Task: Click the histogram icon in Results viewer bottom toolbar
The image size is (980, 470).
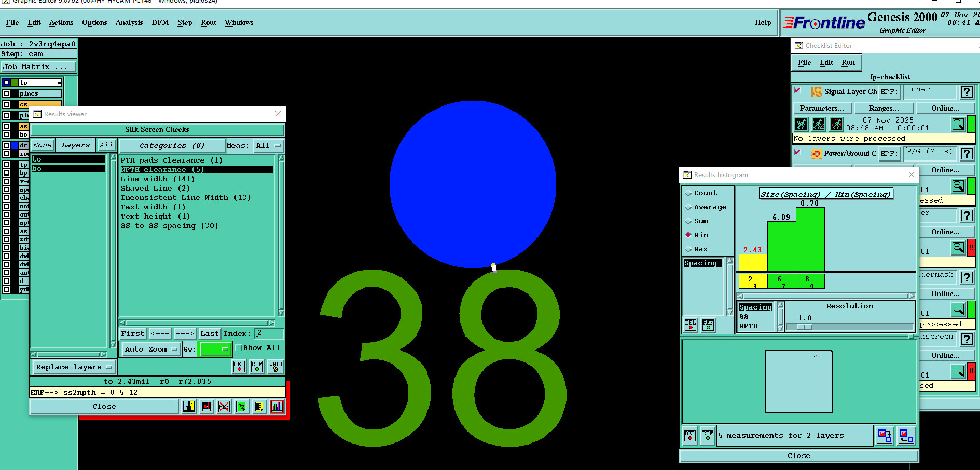Action: tap(277, 407)
